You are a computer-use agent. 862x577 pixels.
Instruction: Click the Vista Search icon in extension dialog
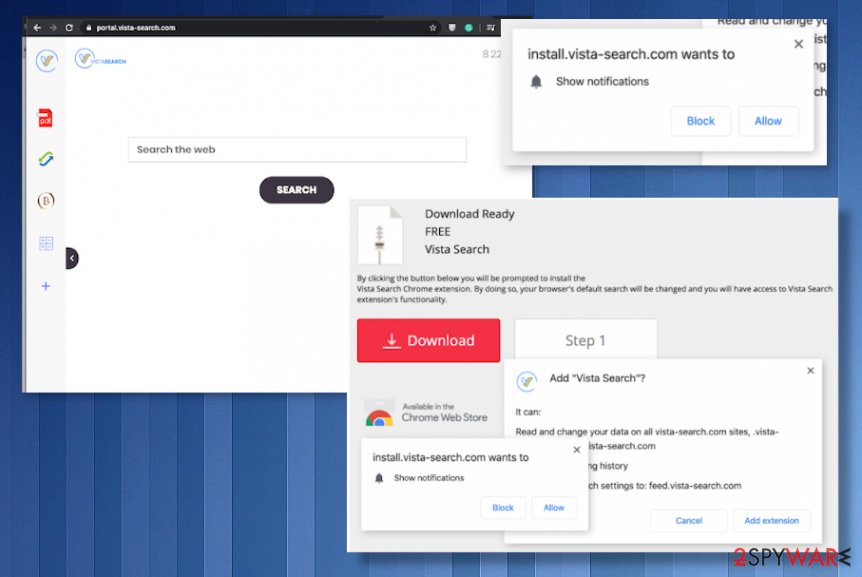coord(526,380)
